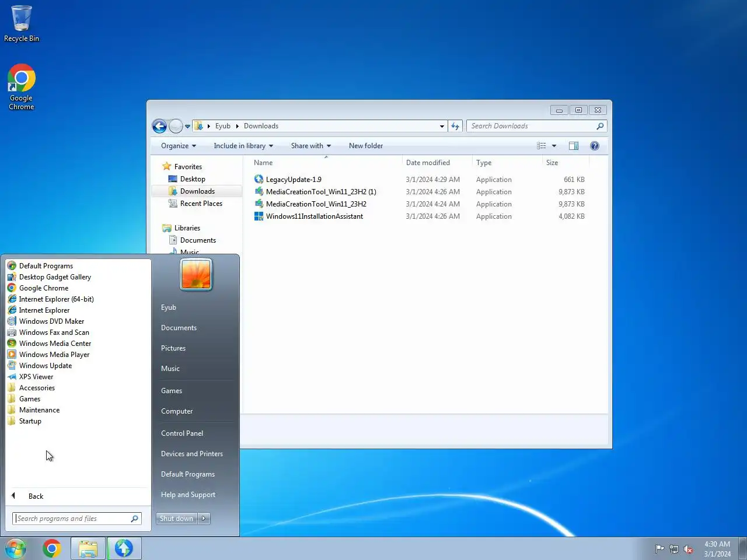Image resolution: width=747 pixels, height=560 pixels.
Task: Open the Organize dropdown menu
Action: (179, 146)
